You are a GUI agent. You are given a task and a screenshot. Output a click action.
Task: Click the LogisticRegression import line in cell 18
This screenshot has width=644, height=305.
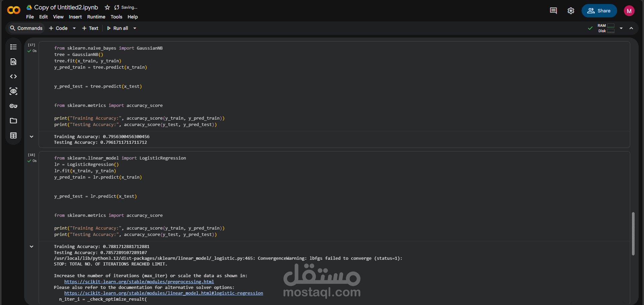click(x=120, y=158)
